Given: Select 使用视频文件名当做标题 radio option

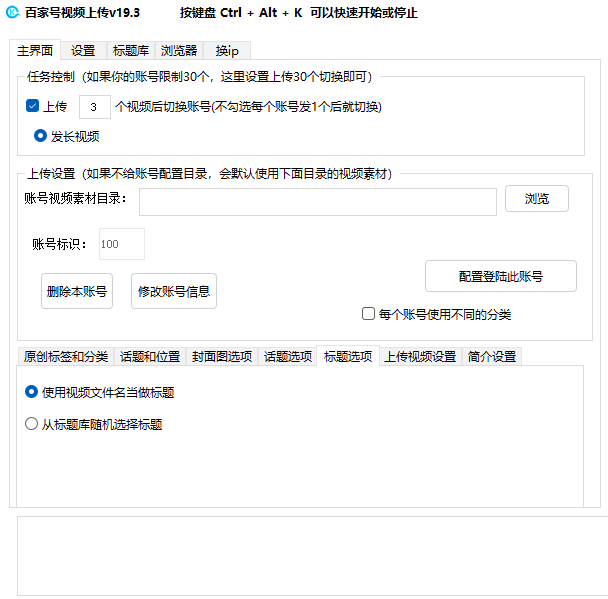Looking at the screenshot, I should [31, 392].
